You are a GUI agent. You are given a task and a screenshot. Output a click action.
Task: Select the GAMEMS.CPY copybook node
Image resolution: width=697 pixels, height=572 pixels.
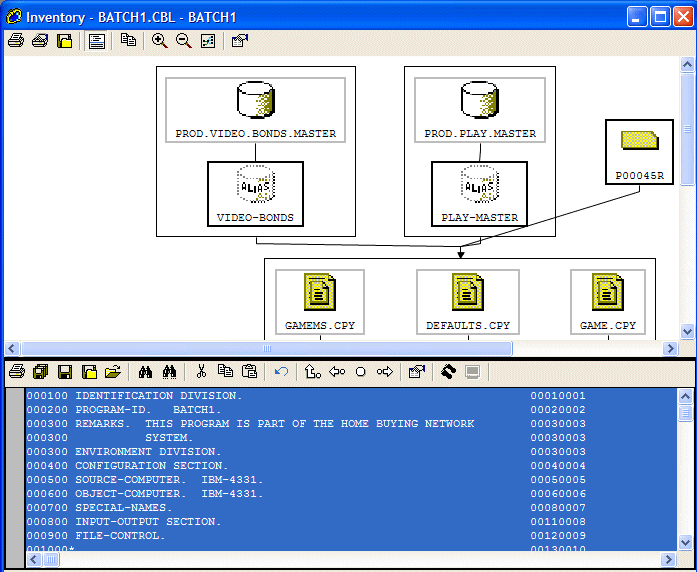[x=320, y=302]
